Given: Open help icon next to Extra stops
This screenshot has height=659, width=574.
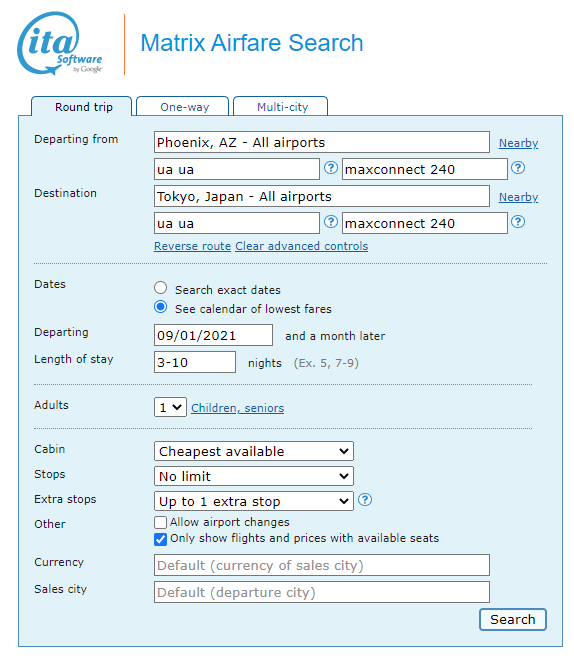Looking at the screenshot, I should coord(365,500).
